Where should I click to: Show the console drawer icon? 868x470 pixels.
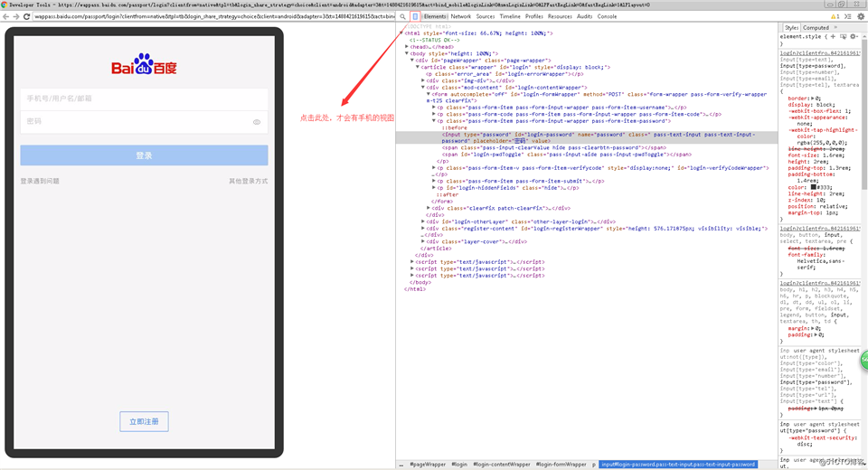pos(848,16)
